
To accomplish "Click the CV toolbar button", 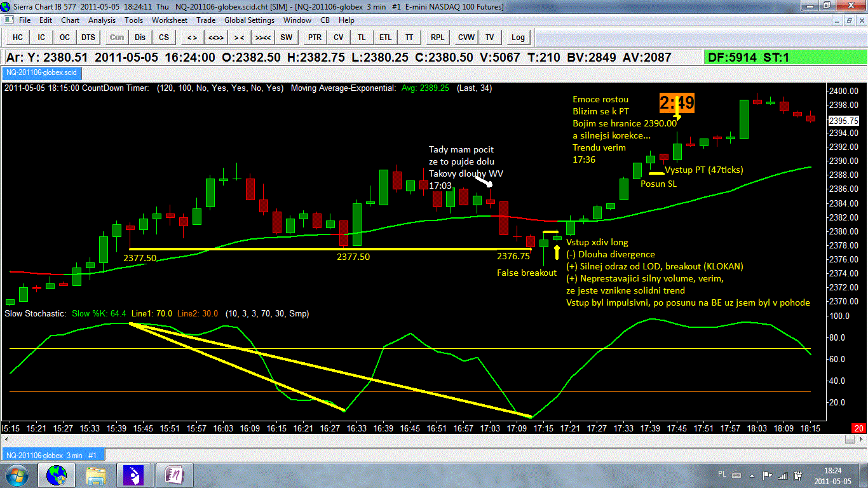I will tap(338, 37).
